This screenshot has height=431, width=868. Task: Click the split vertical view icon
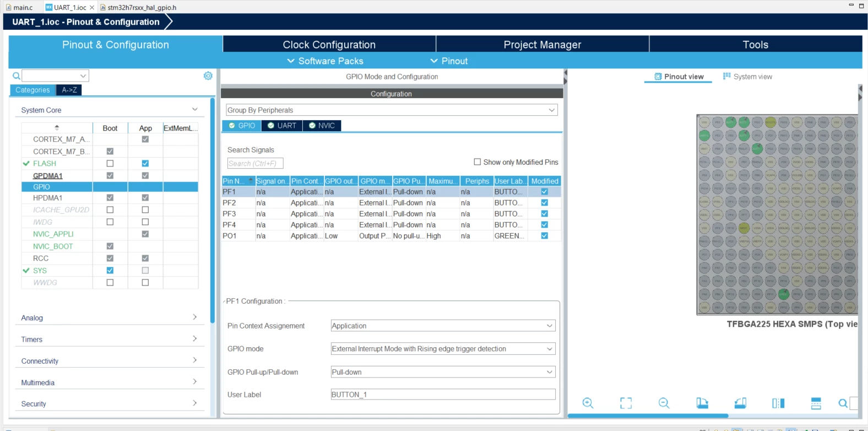[x=778, y=403]
